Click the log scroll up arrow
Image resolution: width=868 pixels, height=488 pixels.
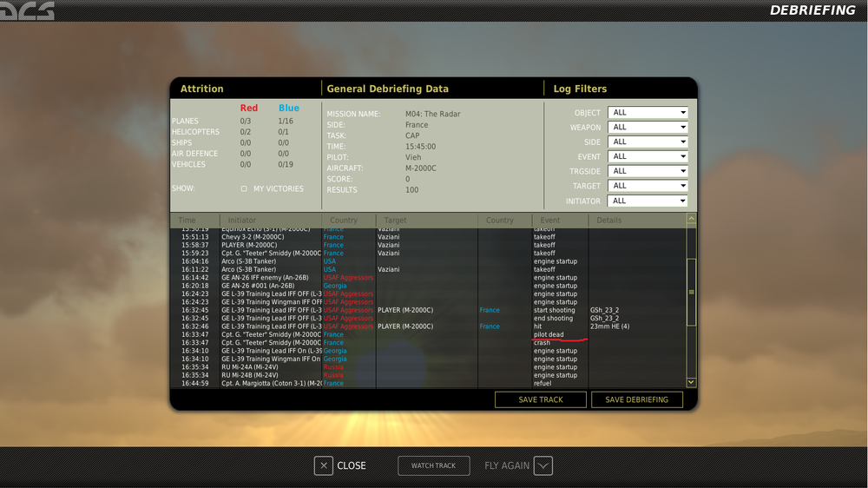click(691, 219)
